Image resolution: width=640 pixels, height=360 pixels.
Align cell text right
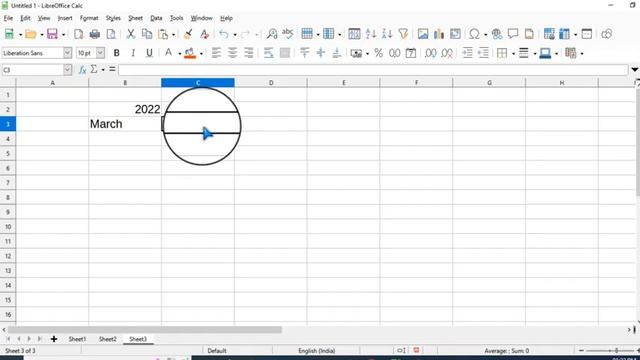[249, 53]
